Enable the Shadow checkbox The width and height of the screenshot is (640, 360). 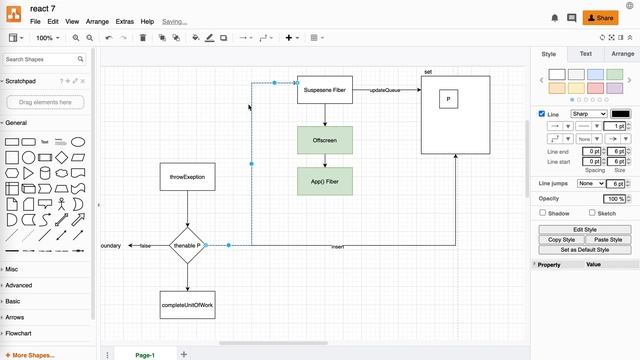542,213
